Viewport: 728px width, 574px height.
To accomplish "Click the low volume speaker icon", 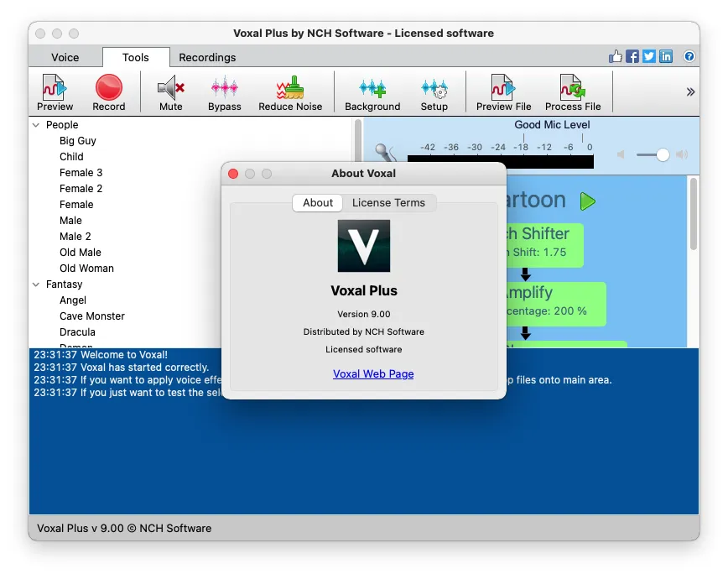I will 621,154.
